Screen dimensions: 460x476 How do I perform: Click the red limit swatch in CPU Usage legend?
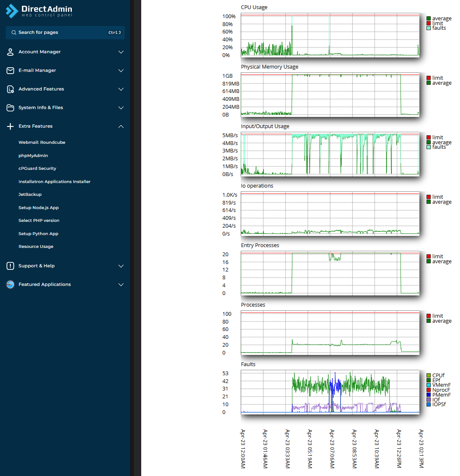(429, 24)
